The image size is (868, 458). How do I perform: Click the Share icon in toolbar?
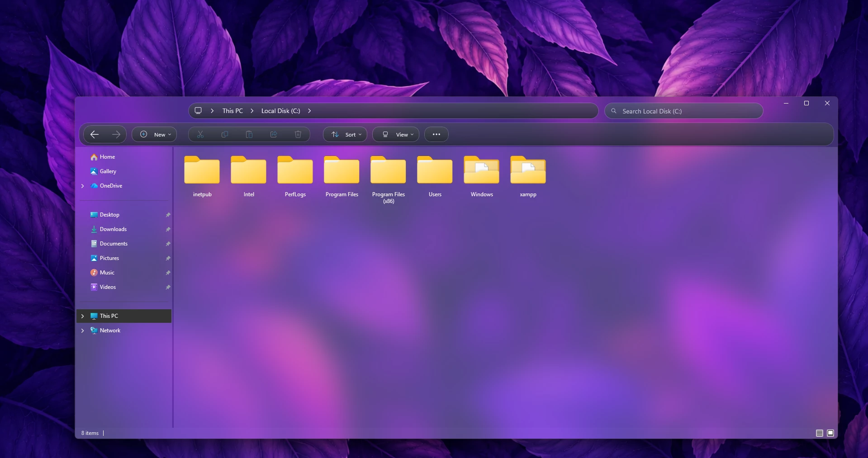[274, 134]
